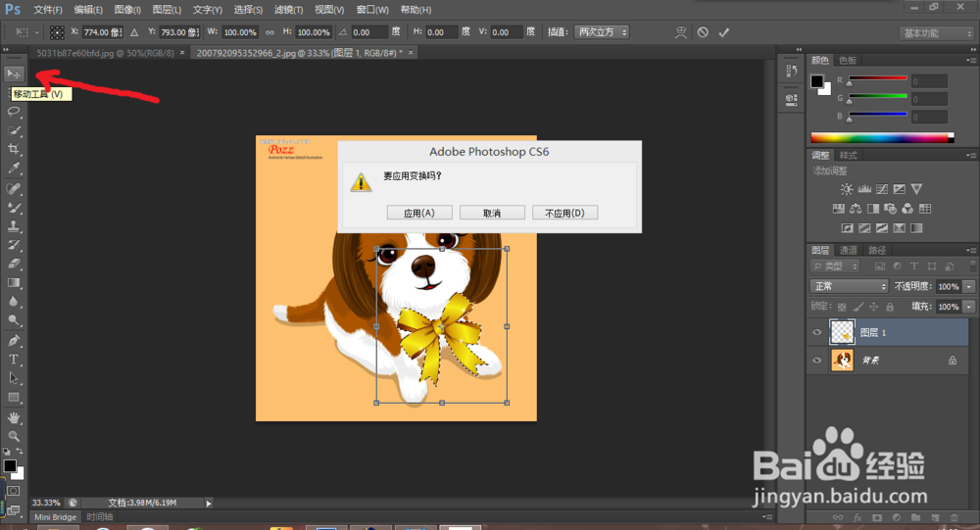Select the Path Selection tool
Image resolution: width=980 pixels, height=530 pixels.
click(14, 378)
